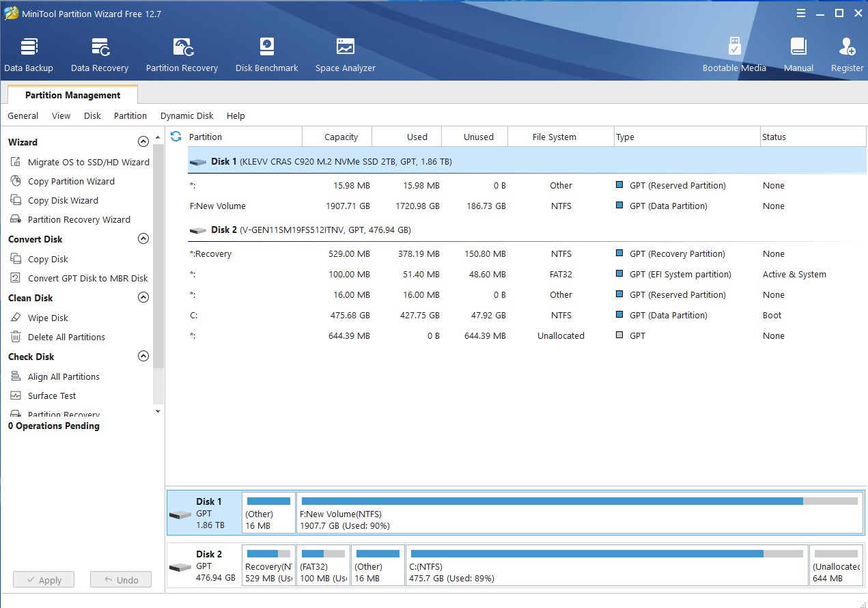Sort by the Used column header

click(x=407, y=137)
